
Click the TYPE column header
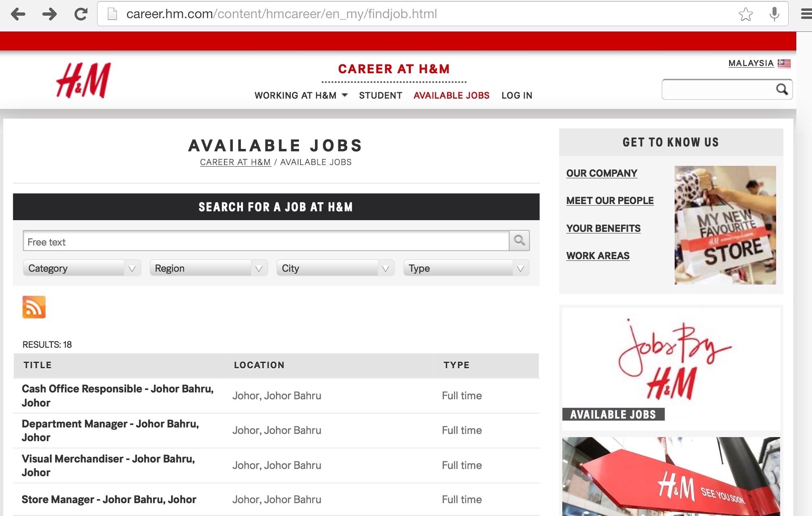pos(456,365)
